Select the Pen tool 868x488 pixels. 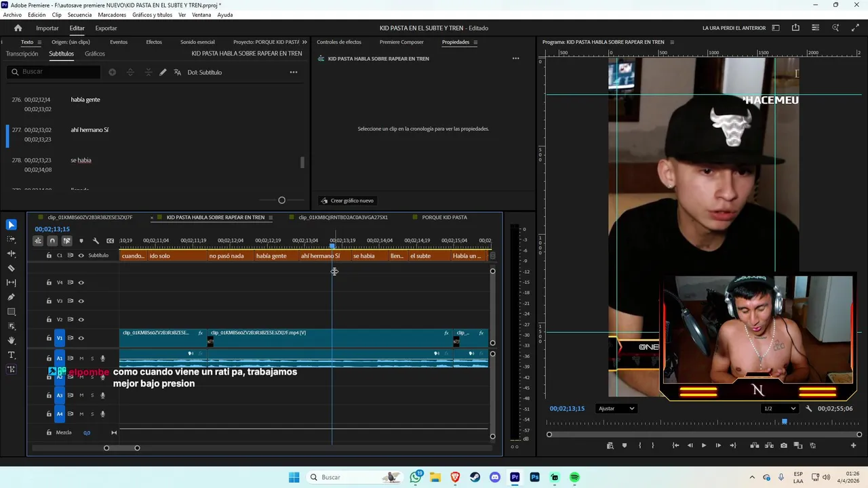tap(11, 298)
